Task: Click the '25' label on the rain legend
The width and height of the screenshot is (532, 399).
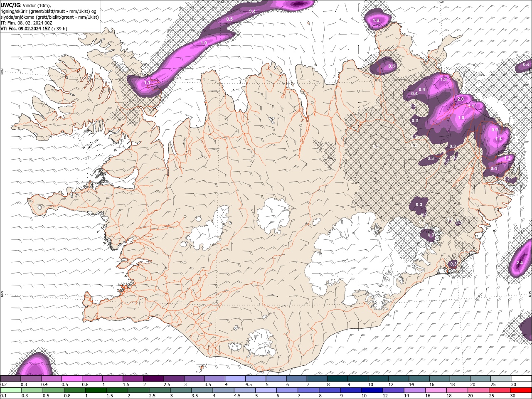Action: point(492,396)
